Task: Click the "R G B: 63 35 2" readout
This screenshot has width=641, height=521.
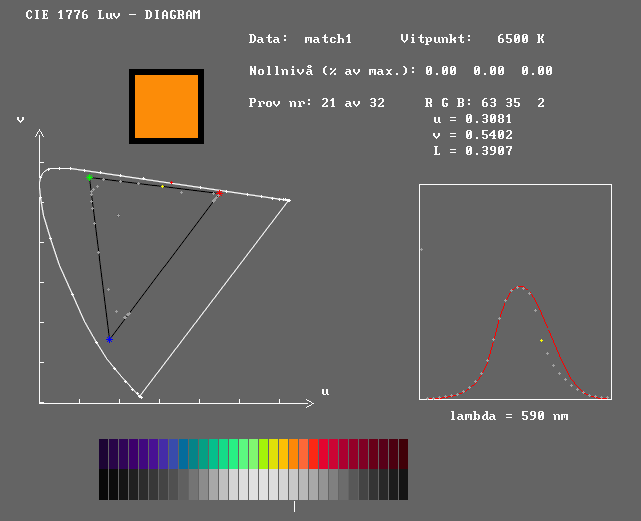Action: pos(484,103)
